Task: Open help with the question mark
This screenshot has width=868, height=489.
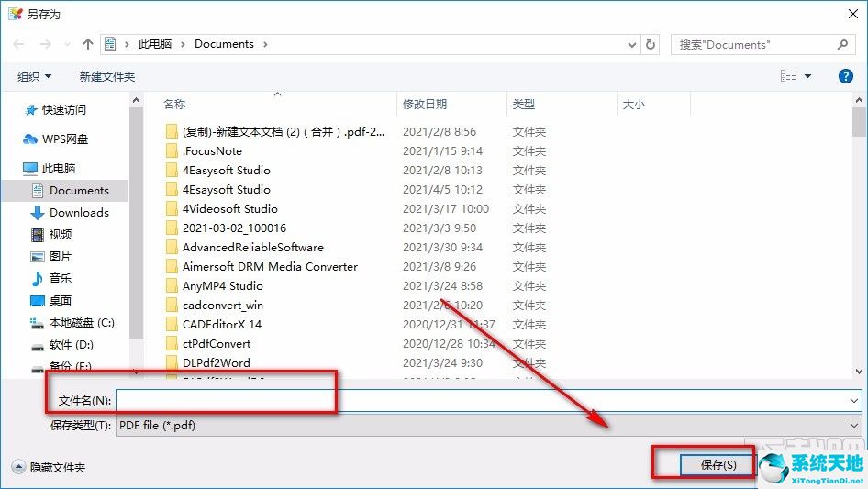Action: [x=845, y=76]
